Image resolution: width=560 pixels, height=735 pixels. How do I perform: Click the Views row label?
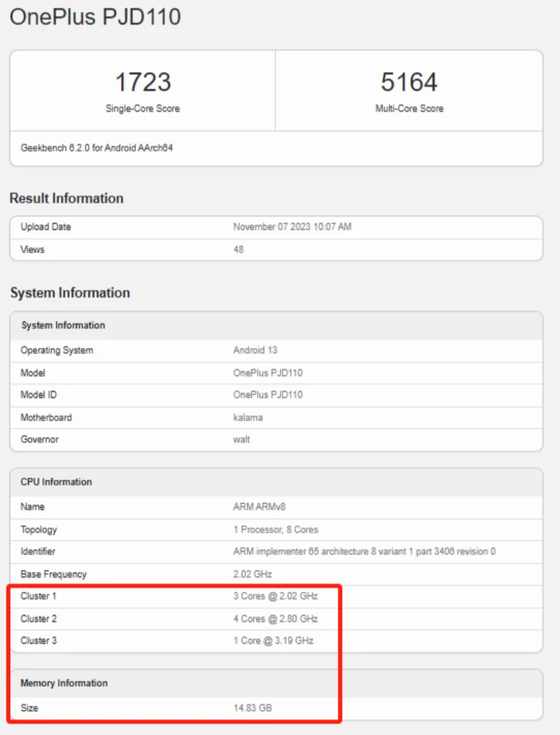tap(32, 249)
